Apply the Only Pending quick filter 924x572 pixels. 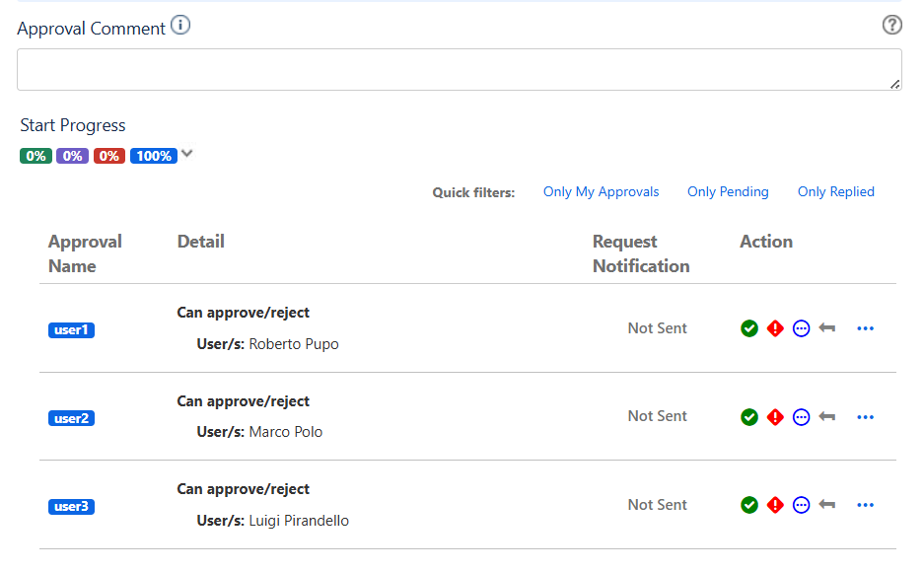728,192
